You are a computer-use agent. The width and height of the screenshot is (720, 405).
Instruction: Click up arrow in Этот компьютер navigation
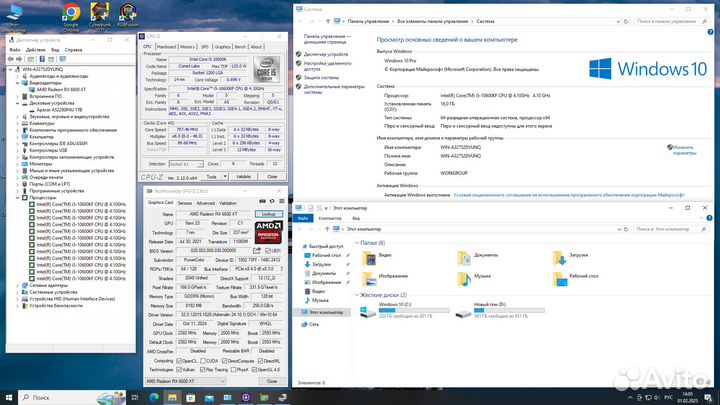[327, 229]
